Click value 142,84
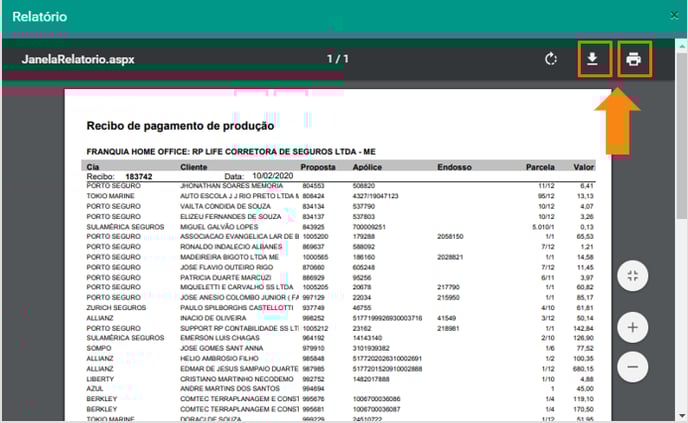Image resolution: width=688 pixels, height=423 pixels. pos(583,328)
